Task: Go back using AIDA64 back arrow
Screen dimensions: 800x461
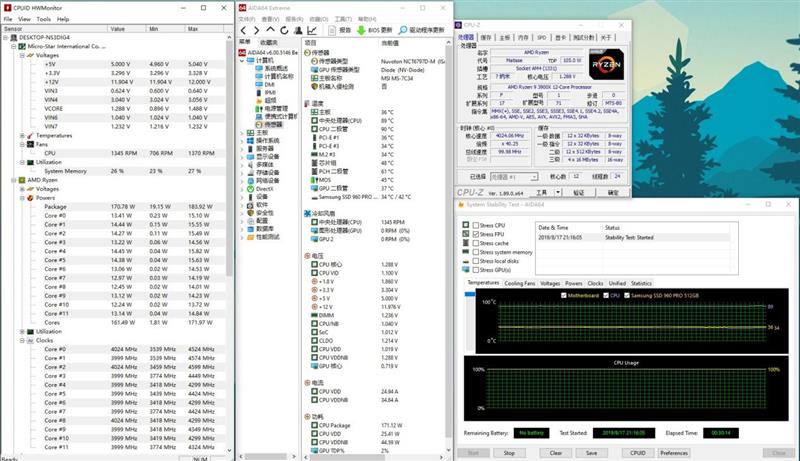Action: [243, 31]
